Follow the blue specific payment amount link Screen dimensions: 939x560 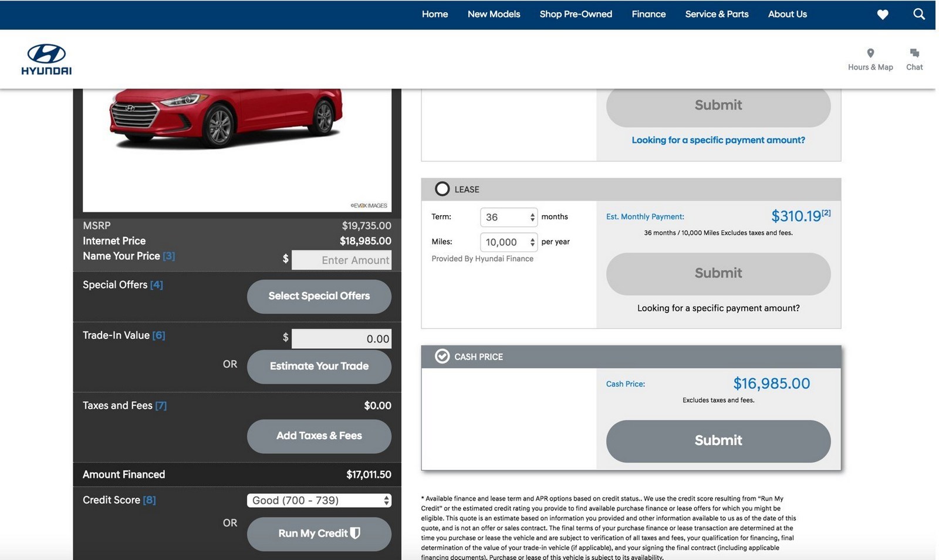click(718, 140)
